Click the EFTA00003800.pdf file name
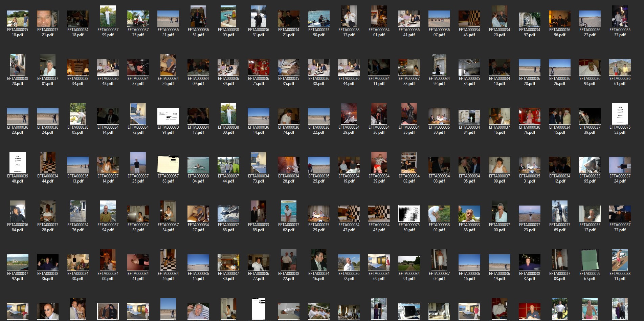This screenshot has width=644, height=321. 228,130
